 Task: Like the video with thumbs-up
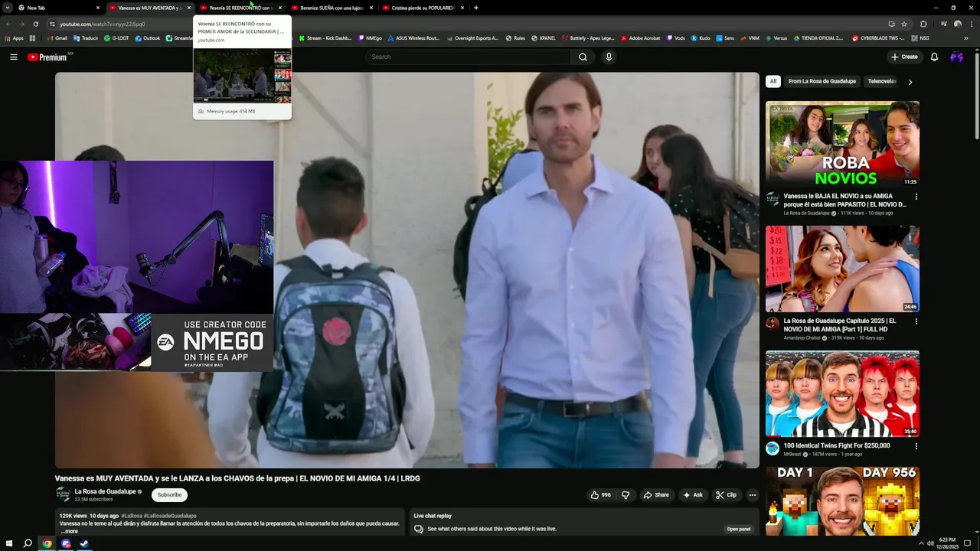[x=600, y=495]
